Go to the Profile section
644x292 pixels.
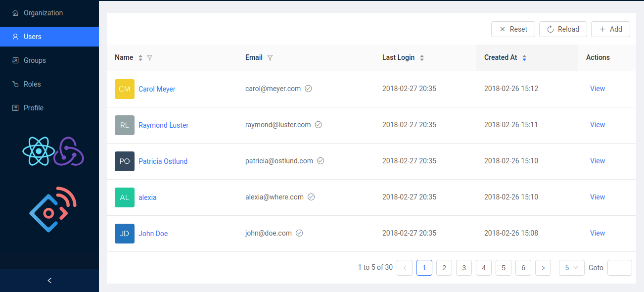coord(15,107)
